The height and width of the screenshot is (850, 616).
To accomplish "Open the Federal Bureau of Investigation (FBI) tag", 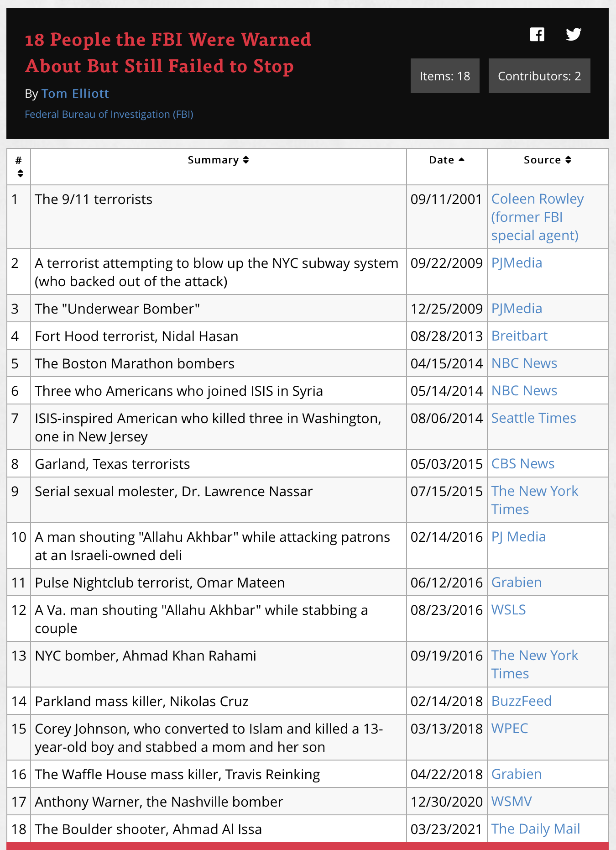I will 109,114.
